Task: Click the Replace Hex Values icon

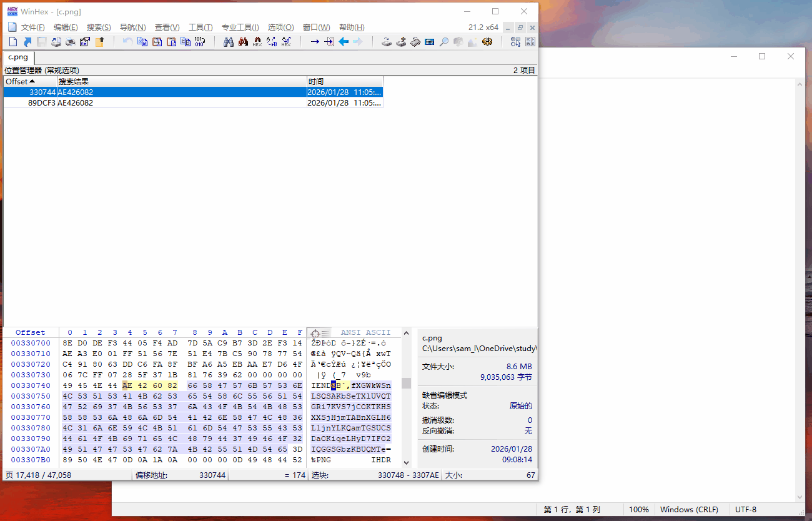Action: [x=286, y=42]
